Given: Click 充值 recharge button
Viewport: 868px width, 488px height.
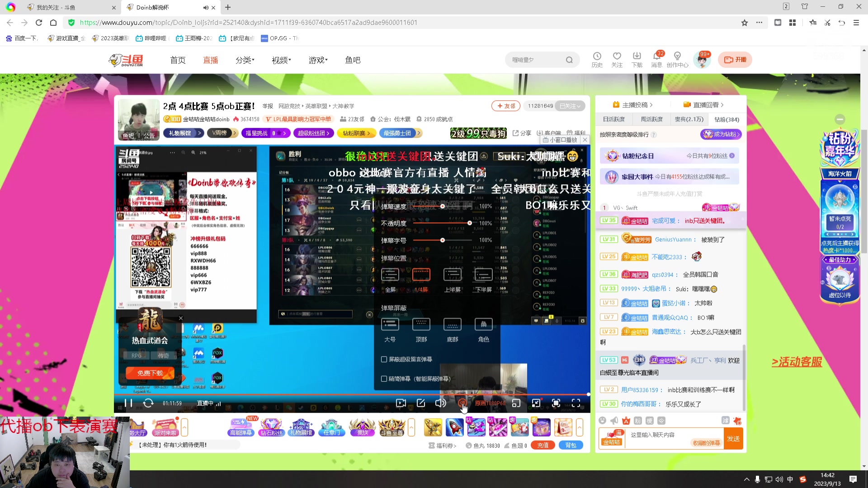Looking at the screenshot, I should 543,446.
